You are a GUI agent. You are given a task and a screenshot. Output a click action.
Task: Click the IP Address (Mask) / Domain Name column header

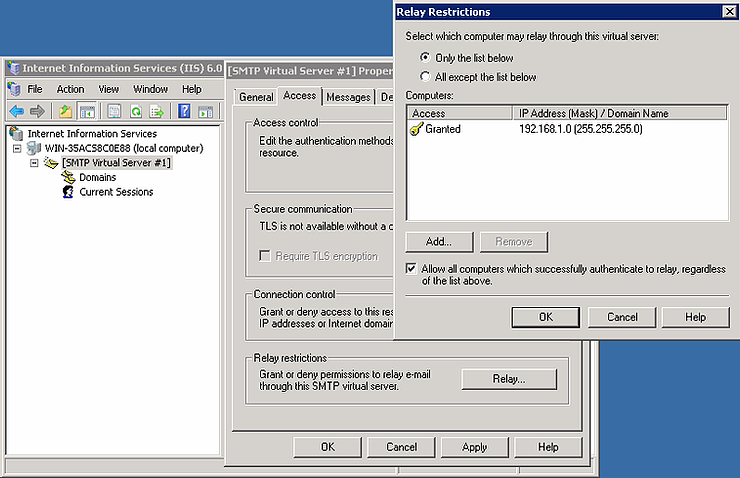(593, 114)
